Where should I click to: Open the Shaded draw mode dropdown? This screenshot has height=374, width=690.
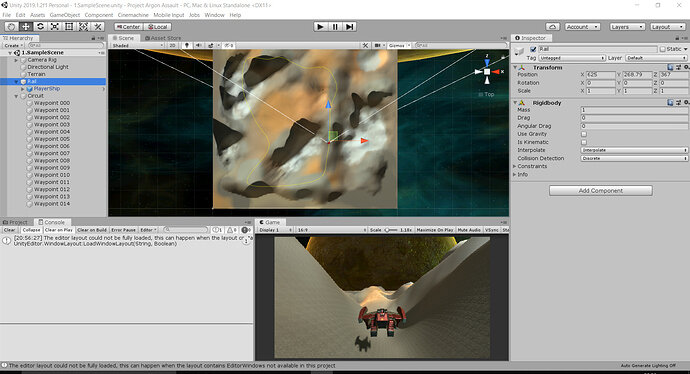pyautogui.click(x=137, y=45)
